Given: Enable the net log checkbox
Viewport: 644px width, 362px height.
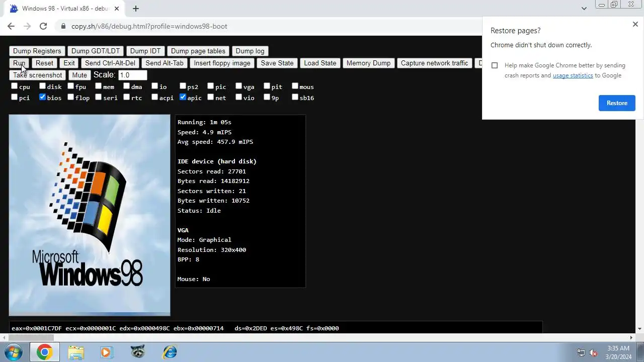Looking at the screenshot, I should tap(211, 97).
